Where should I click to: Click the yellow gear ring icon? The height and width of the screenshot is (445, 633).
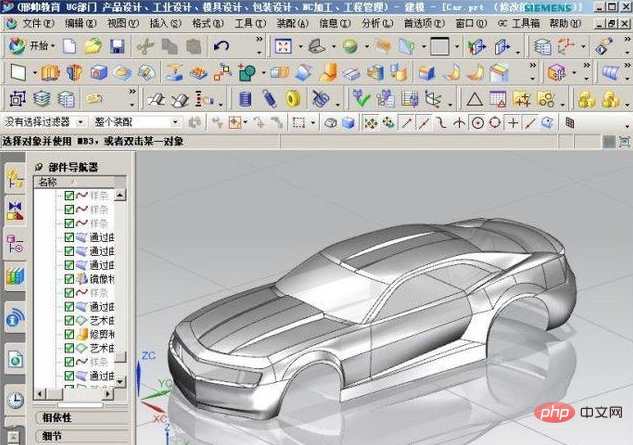[293, 99]
